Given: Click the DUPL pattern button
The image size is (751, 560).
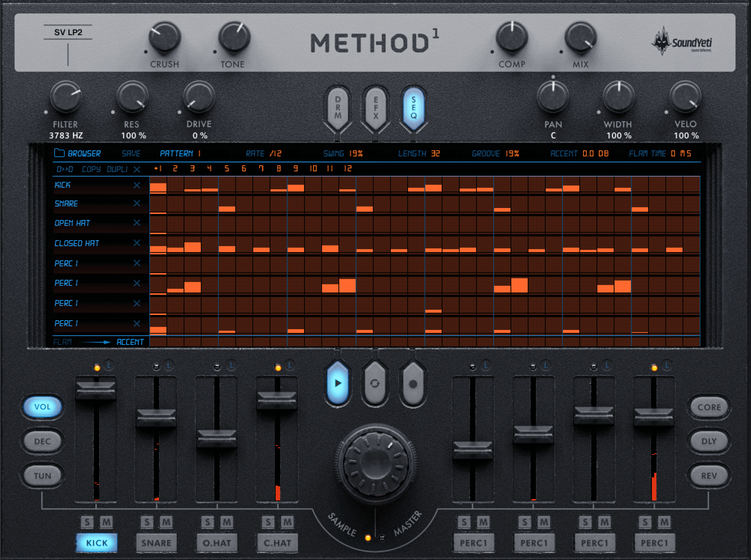Looking at the screenshot, I should pyautogui.click(x=117, y=170).
